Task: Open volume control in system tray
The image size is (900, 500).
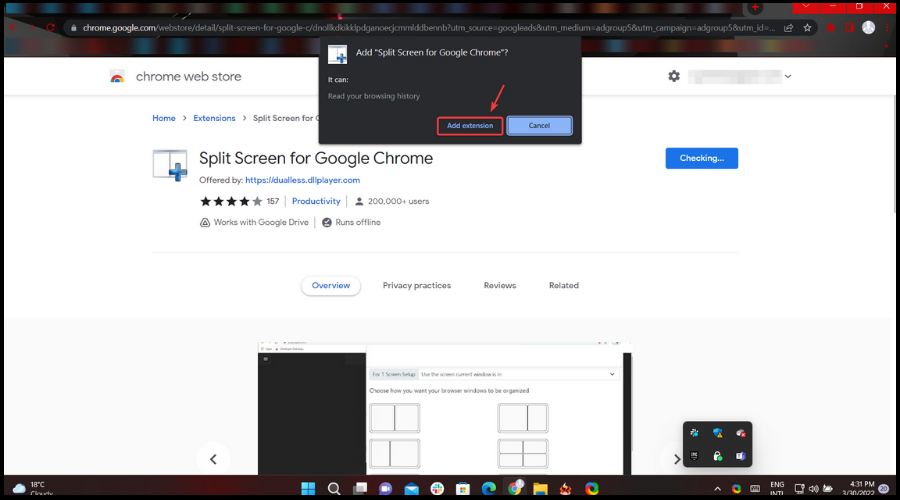Action: pyautogui.click(x=813, y=489)
